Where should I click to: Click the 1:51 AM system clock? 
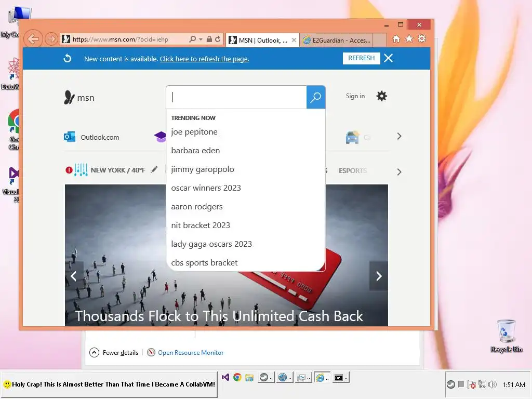click(514, 385)
